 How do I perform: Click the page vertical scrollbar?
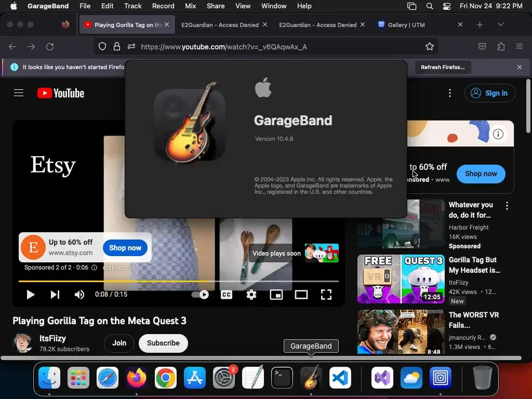tap(528, 106)
